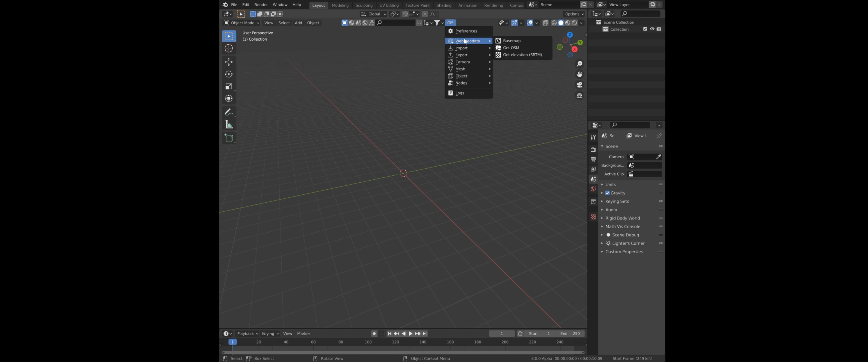Click the End frame field

click(x=570, y=333)
